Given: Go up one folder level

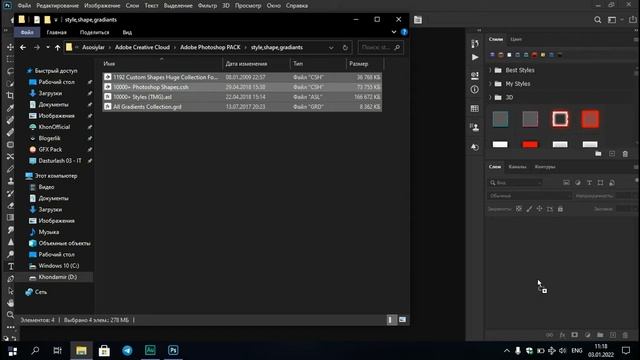Looking at the screenshot, I should 58,47.
